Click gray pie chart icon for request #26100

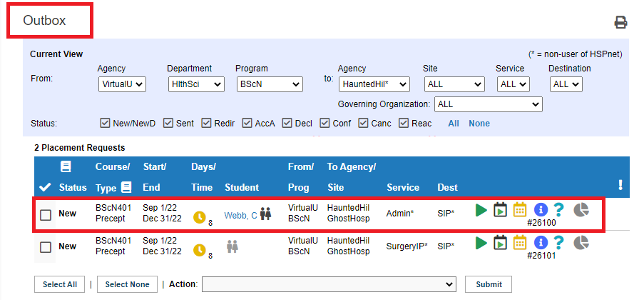(x=582, y=210)
